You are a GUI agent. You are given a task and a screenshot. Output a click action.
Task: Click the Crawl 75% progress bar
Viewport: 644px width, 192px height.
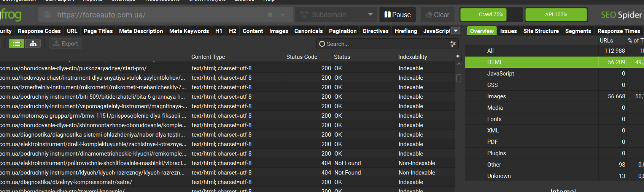[491, 15]
